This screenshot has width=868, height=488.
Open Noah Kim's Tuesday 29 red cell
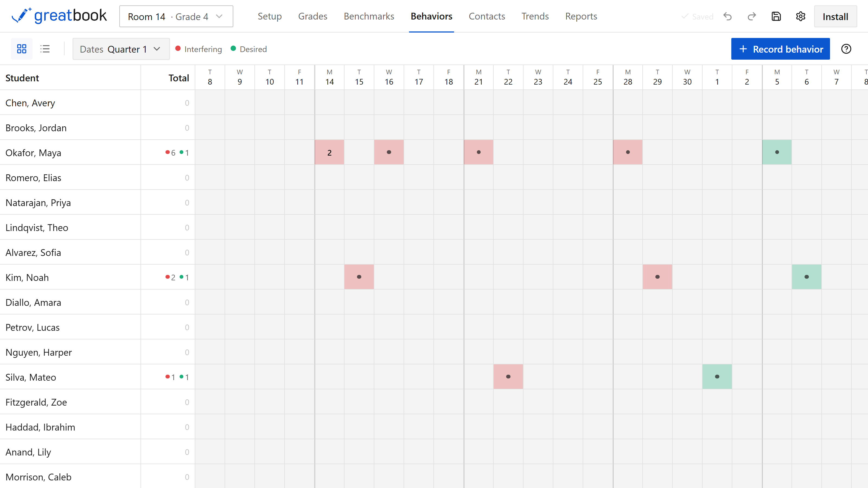[658, 277]
